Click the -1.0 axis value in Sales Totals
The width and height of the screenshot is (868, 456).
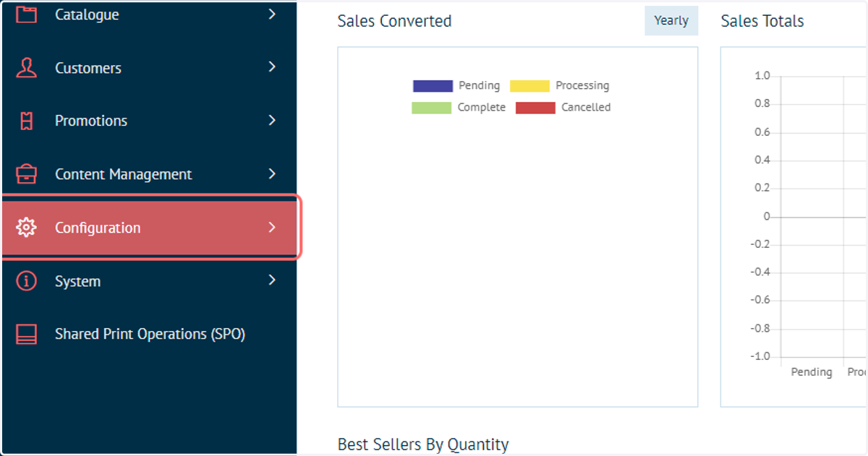760,356
